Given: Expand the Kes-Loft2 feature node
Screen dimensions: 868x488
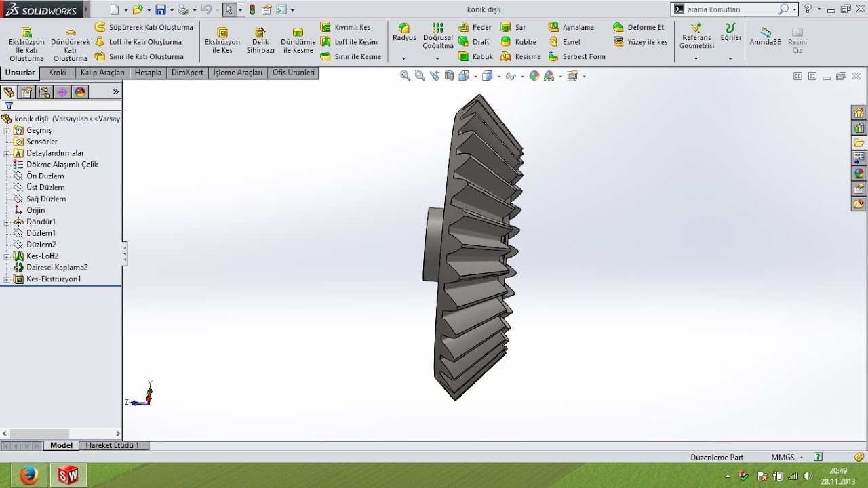Looking at the screenshot, I should tap(7, 256).
